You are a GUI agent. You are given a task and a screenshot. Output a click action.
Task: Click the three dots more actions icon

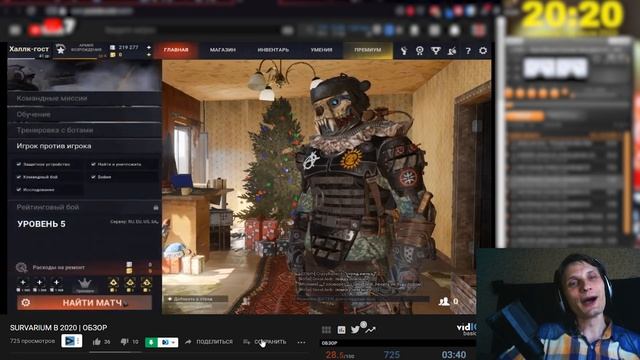pos(301,342)
